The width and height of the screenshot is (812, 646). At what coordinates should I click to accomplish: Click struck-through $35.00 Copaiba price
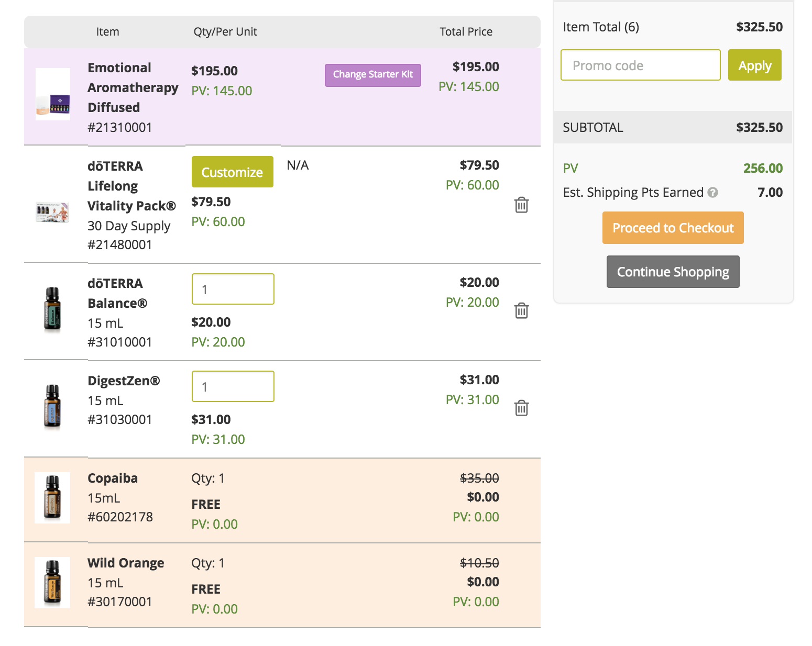click(x=479, y=478)
